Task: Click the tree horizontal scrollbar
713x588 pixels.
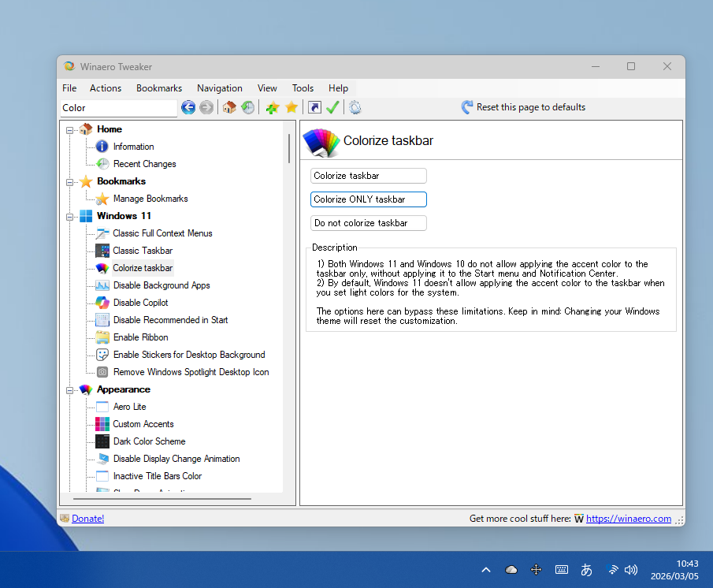Action: (162, 499)
